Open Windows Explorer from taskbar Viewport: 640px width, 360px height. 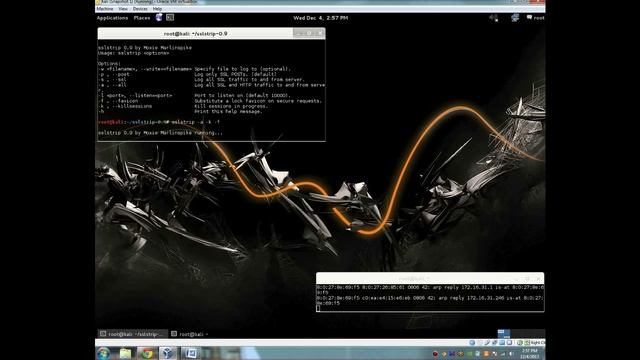click(125, 353)
